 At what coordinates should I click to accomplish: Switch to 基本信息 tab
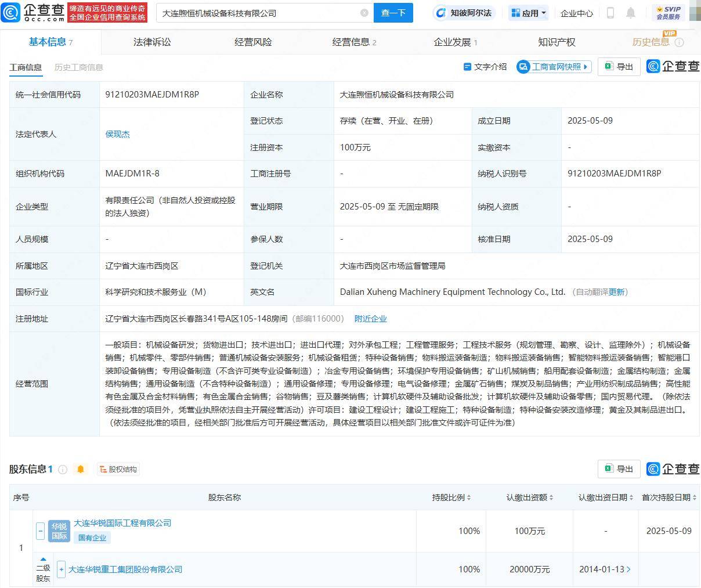click(50, 42)
